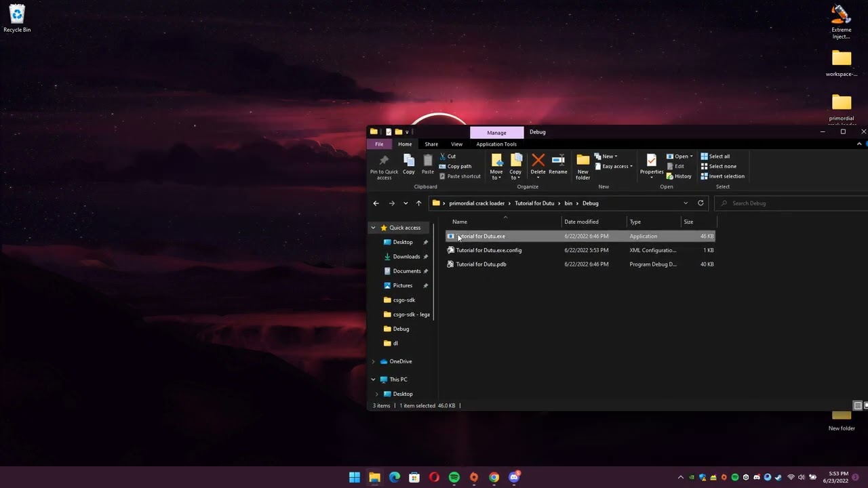Collapse the ribbon with the chevron
The height and width of the screenshot is (488, 868).
tap(859, 144)
